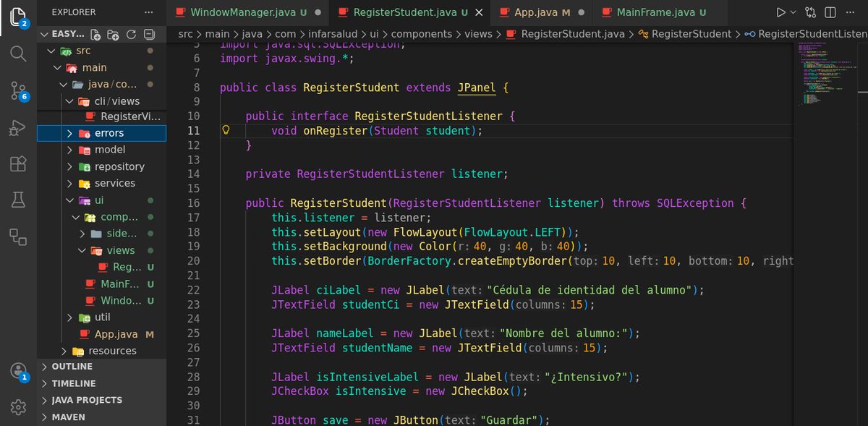Image resolution: width=868 pixels, height=426 pixels.
Task: Split the editor to the right
Action: 831,12
